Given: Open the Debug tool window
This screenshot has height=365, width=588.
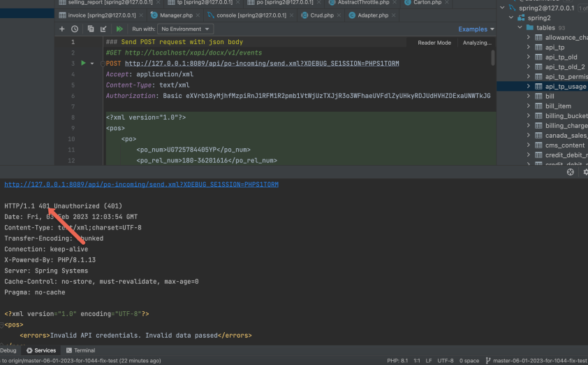Looking at the screenshot, I should click(x=8, y=350).
